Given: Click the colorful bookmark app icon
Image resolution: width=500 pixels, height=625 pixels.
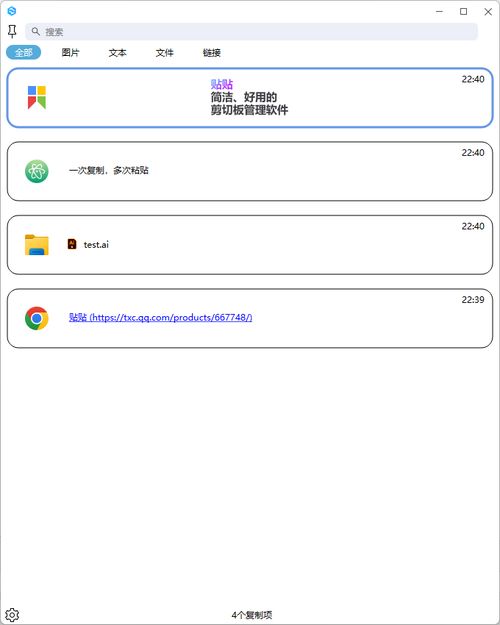Looking at the screenshot, I should point(37,97).
